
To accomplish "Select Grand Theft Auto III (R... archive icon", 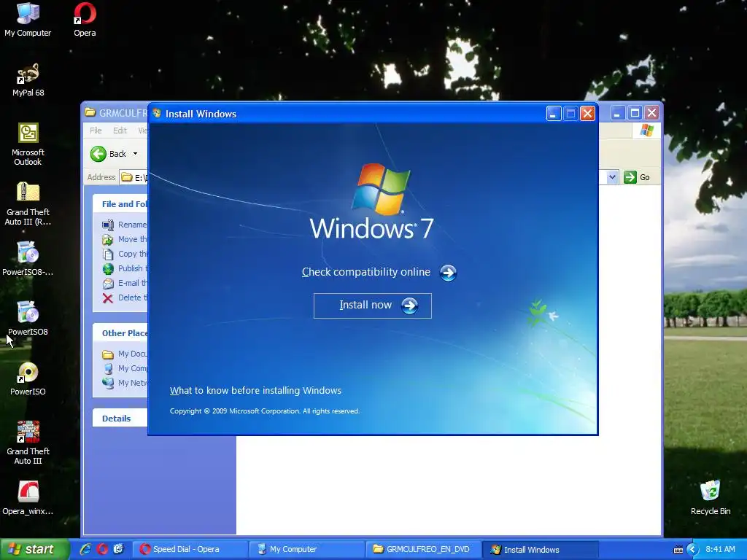I will pos(28,204).
